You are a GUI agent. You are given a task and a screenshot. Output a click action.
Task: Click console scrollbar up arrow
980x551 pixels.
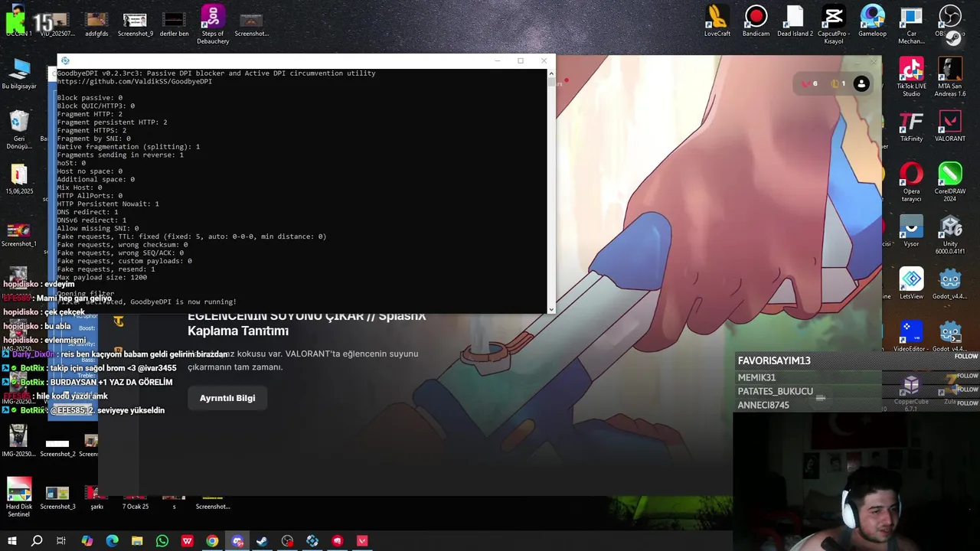[x=550, y=73]
